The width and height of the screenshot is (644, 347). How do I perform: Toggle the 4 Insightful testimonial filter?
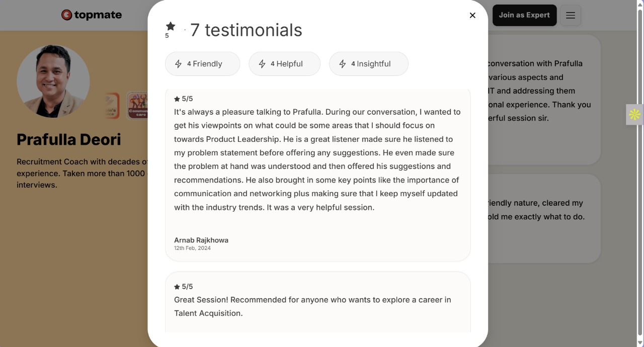(368, 64)
